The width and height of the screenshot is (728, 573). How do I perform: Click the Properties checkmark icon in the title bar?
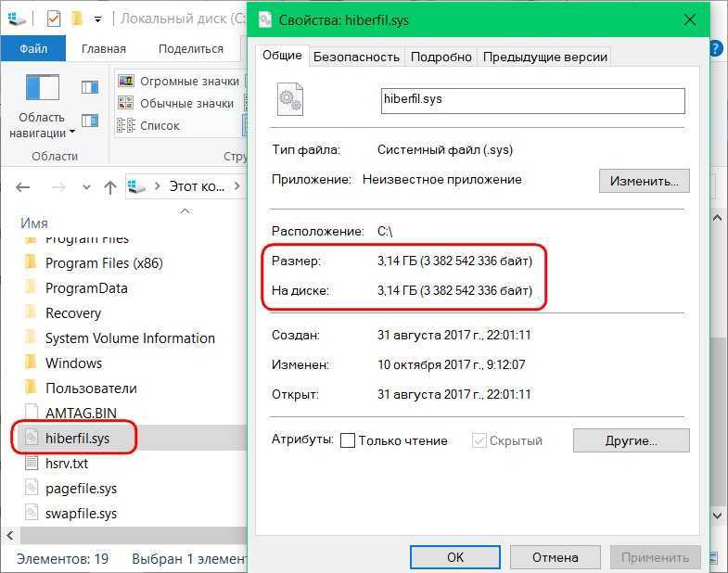[53, 19]
